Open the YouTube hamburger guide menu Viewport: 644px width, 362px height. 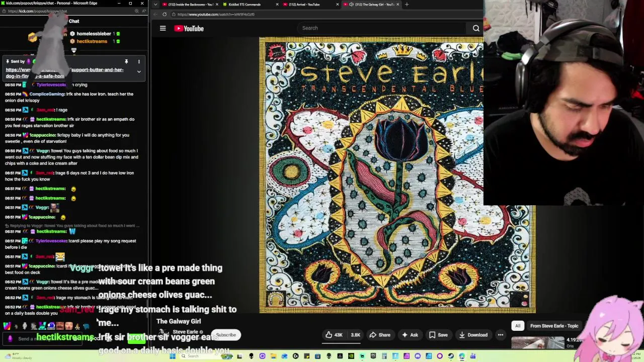pos(163,29)
